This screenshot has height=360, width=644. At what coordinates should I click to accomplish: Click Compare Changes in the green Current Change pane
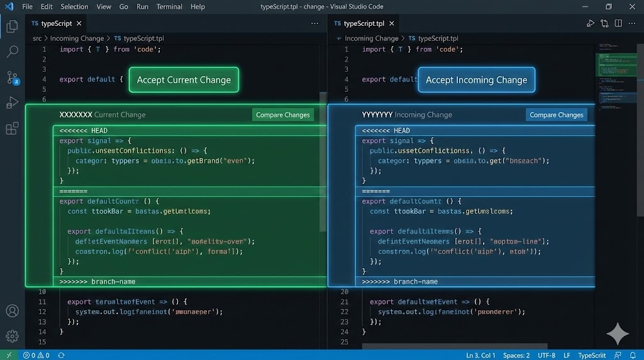click(283, 115)
